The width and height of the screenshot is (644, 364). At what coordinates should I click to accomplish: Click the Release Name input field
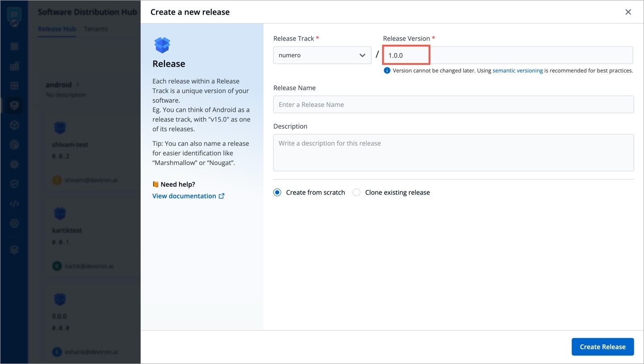pos(453,105)
